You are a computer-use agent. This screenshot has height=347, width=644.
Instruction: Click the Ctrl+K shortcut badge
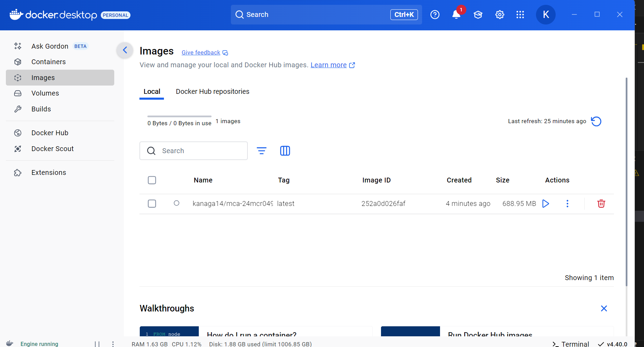404,14
